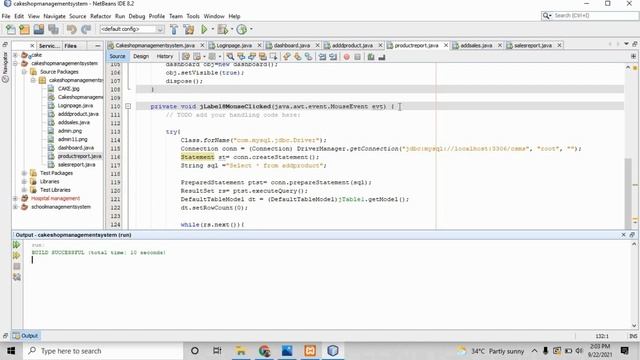Open the Run Project dropdown arrow
The height and width of the screenshot is (360, 640).
(212, 29)
